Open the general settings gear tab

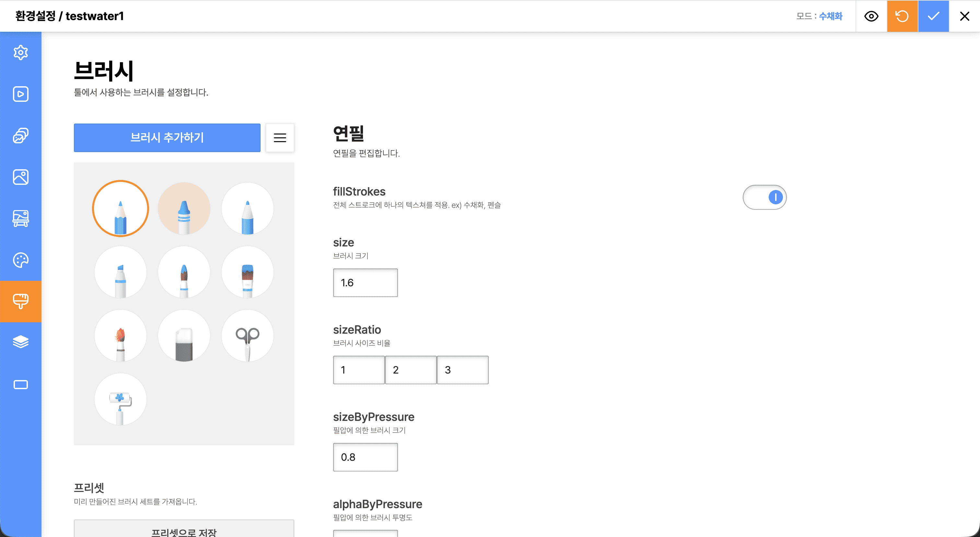click(20, 53)
